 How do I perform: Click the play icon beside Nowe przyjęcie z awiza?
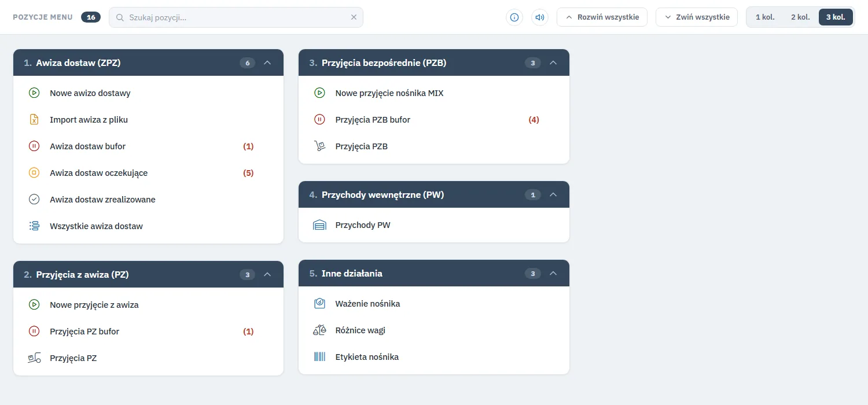tap(34, 305)
